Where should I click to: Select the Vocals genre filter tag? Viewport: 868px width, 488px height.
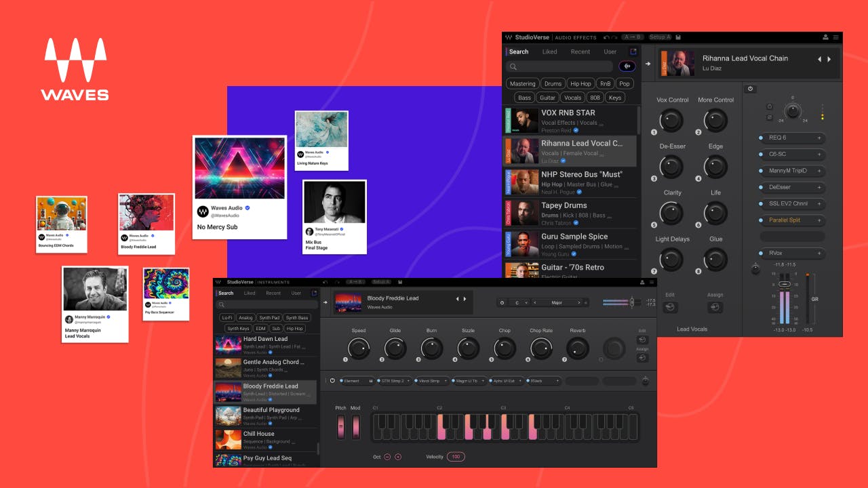click(x=573, y=97)
